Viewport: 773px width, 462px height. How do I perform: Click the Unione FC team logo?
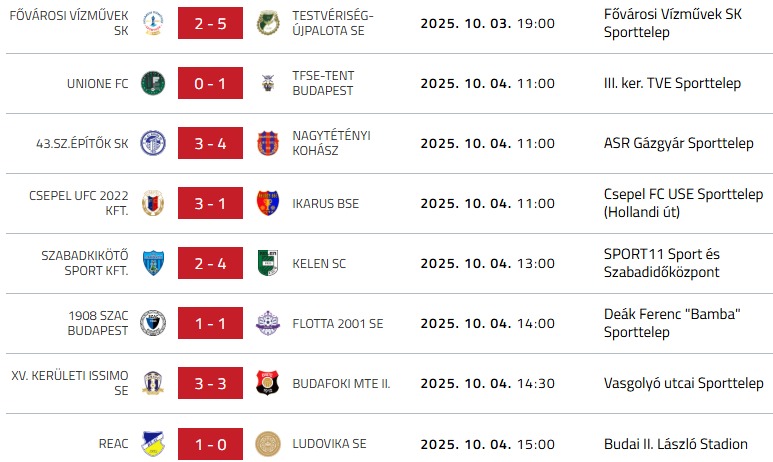coord(152,83)
